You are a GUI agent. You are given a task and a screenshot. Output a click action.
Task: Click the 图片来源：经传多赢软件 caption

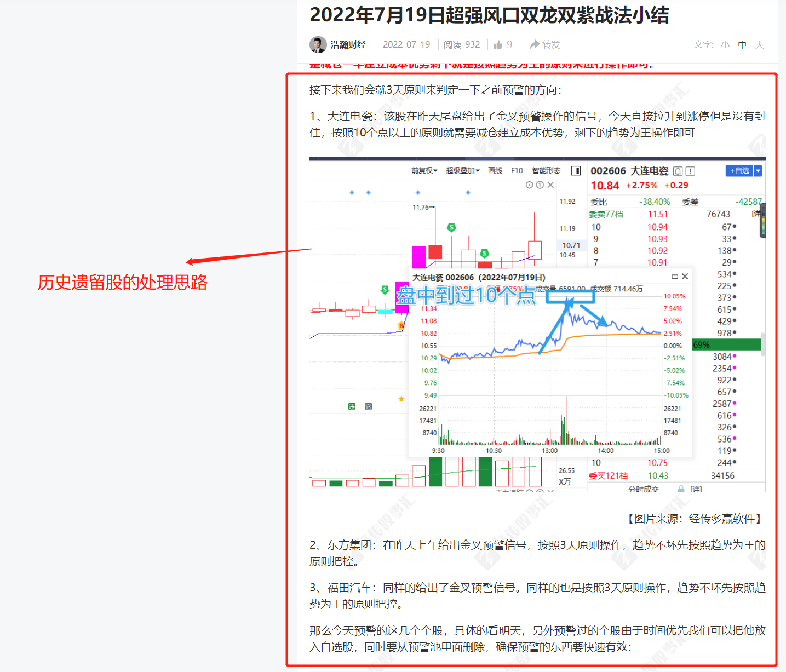pos(695,519)
